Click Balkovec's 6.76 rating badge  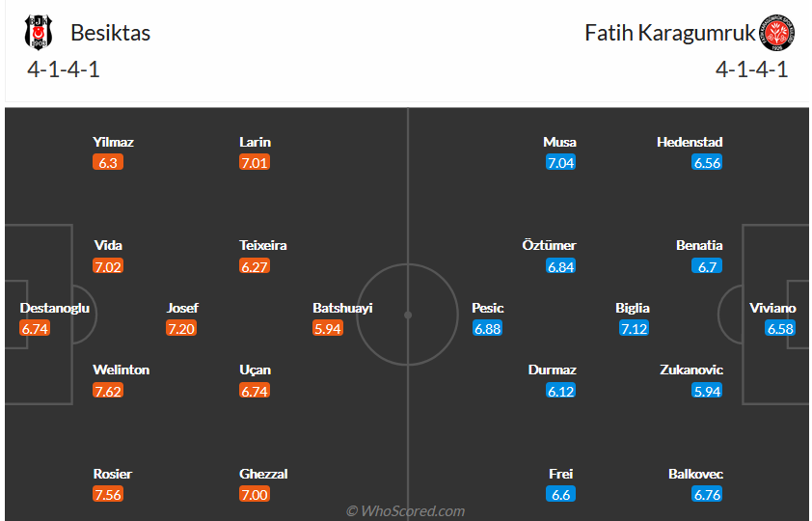point(707,495)
